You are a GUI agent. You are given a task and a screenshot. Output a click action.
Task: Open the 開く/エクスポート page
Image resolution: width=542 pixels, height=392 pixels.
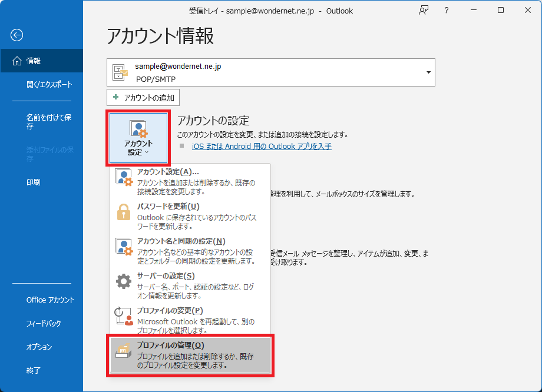pyautogui.click(x=49, y=84)
